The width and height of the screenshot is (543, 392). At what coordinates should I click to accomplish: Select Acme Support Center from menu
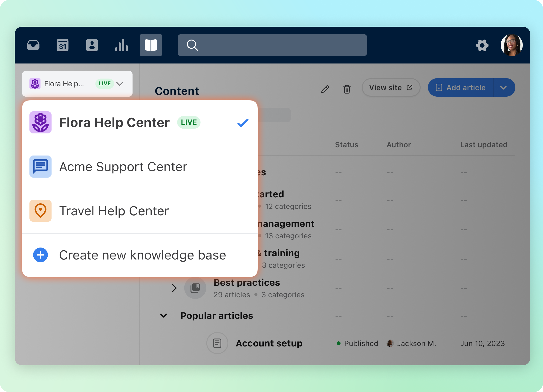pyautogui.click(x=123, y=167)
